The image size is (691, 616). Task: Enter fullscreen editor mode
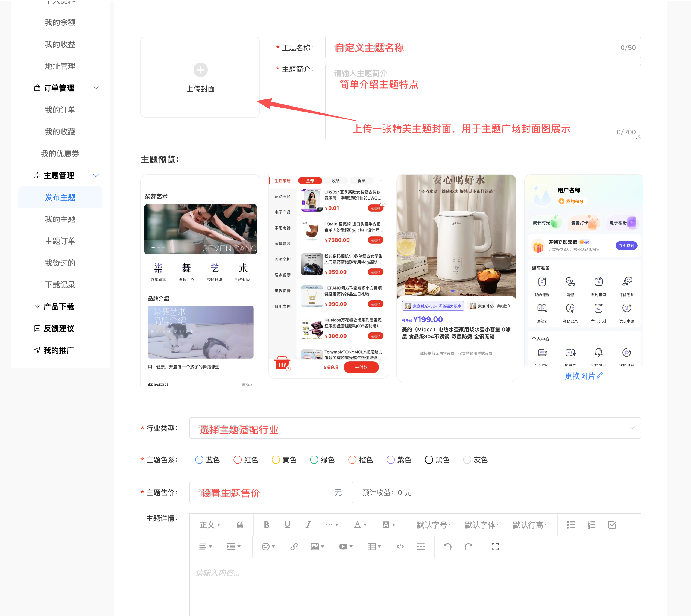click(495, 547)
